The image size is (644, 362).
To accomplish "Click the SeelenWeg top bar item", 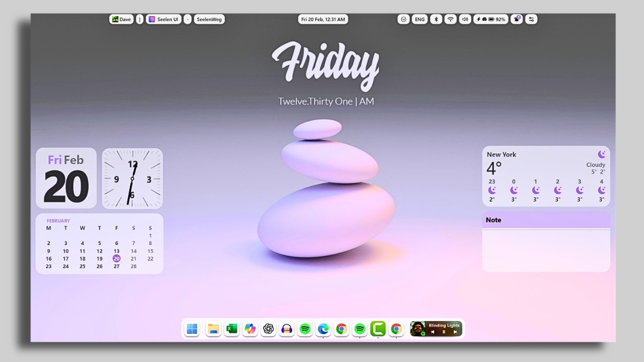I will click(209, 20).
